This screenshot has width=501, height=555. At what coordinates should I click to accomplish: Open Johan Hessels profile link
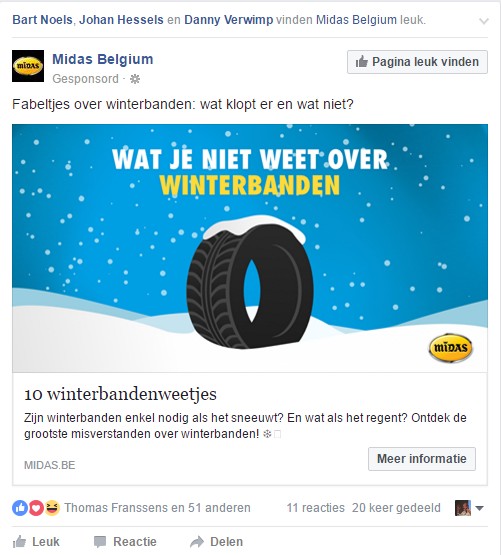coord(121,20)
